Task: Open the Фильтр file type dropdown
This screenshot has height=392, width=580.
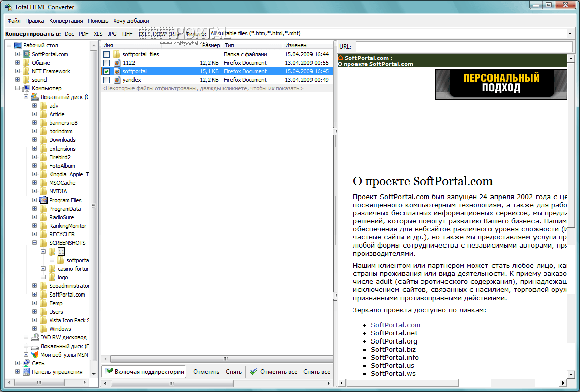Action: coord(570,34)
